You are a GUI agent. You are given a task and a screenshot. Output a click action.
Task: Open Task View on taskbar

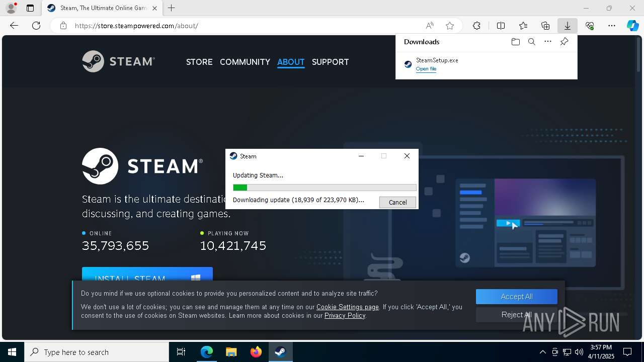[181, 352]
